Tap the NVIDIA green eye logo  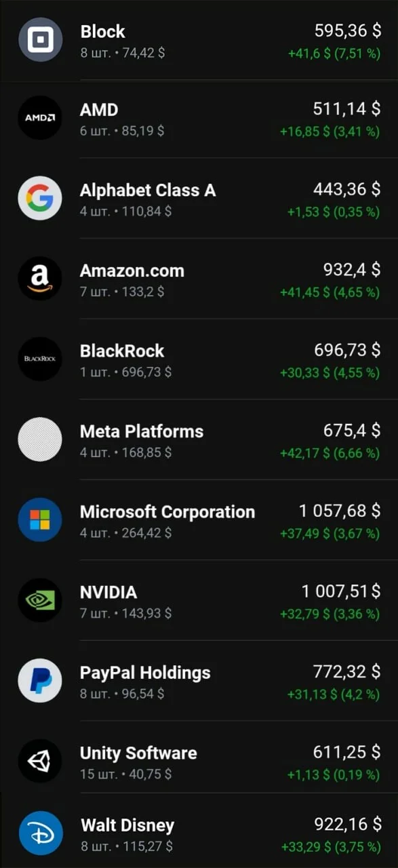(x=40, y=600)
